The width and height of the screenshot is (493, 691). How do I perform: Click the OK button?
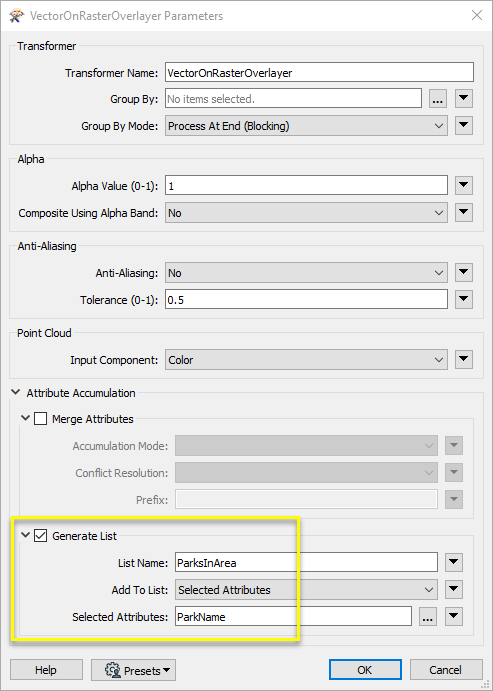coord(365,670)
